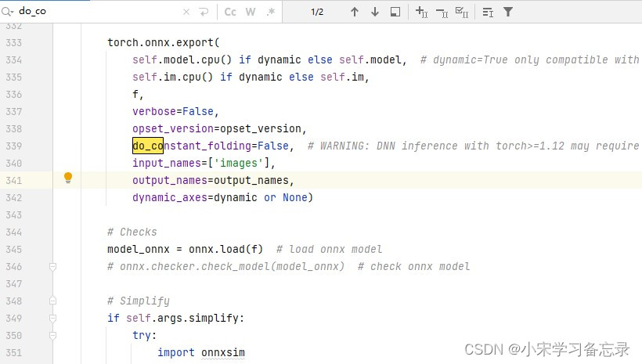This screenshot has height=364, width=642.
Task: Click dynamic_axes=dynamic or None line
Action: [222, 197]
